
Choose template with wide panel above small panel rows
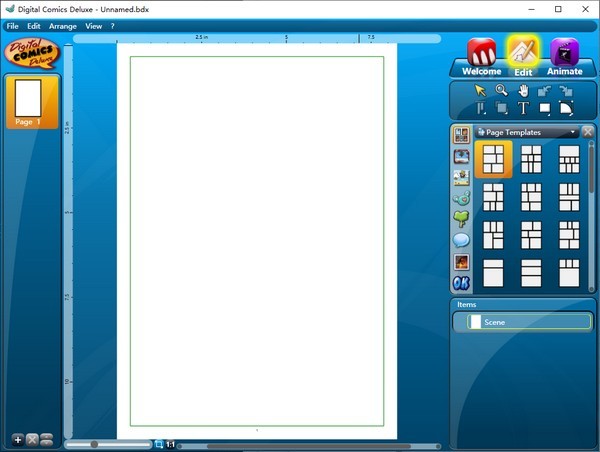[569, 159]
